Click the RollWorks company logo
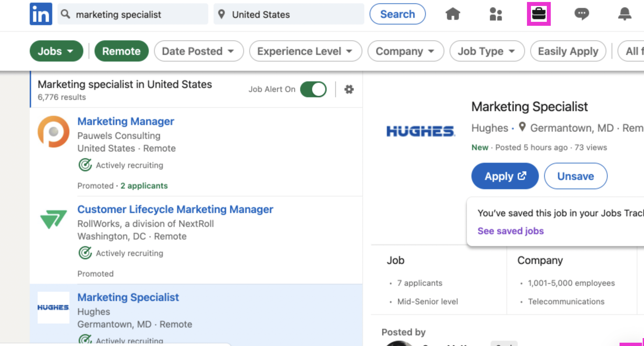Viewport: 644px width, 346px height. point(54,219)
